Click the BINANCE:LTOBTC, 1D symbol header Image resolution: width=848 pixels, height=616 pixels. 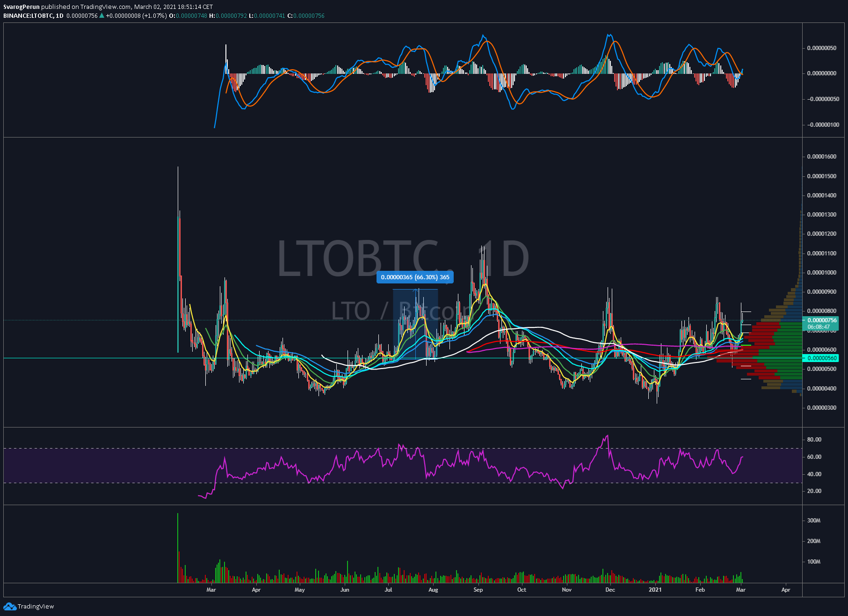click(x=33, y=15)
